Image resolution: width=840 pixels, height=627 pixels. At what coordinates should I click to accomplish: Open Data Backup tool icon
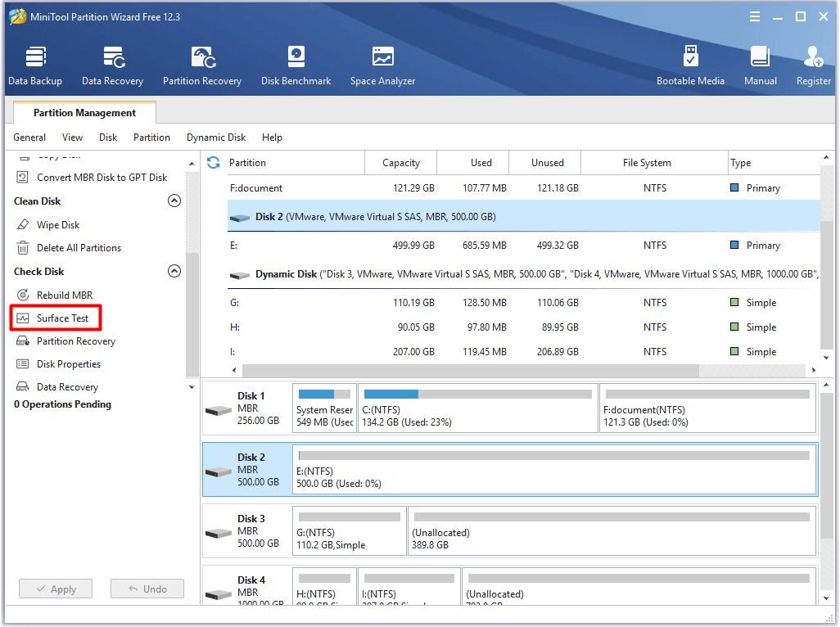tap(35, 56)
